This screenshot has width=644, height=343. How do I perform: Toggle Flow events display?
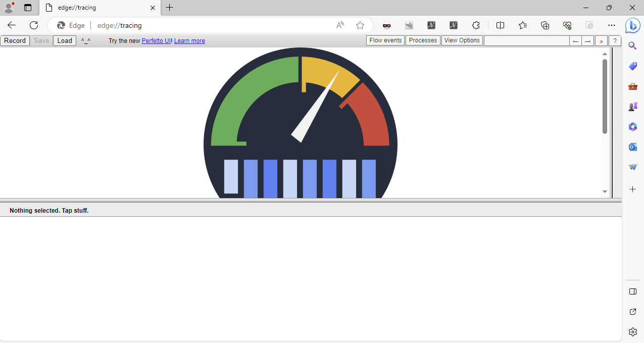(x=385, y=40)
